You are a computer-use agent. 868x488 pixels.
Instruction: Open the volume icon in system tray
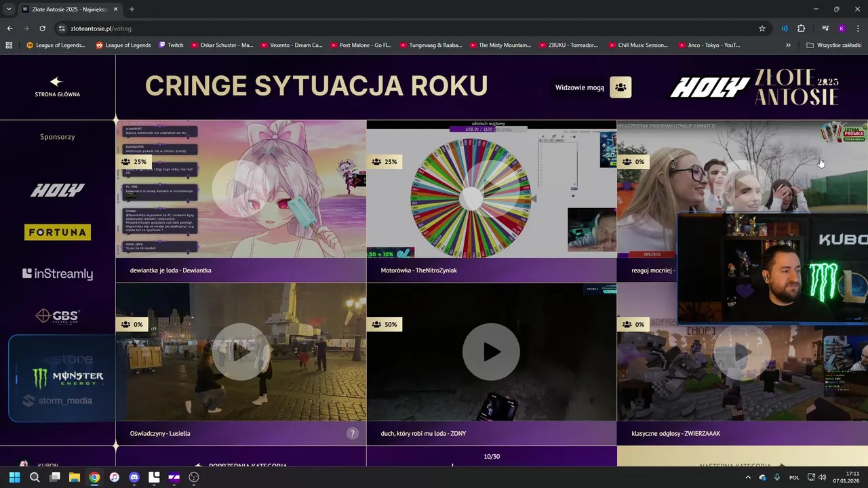[x=822, y=477]
